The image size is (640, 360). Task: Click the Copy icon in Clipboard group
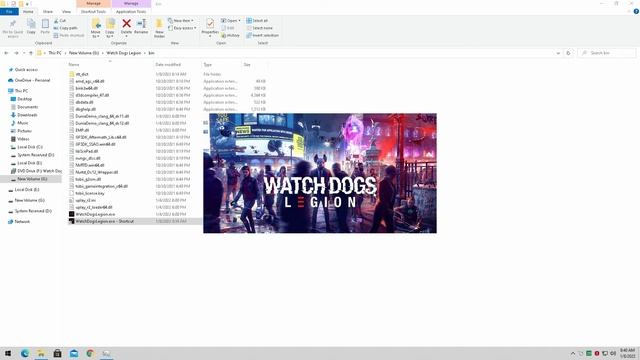pyautogui.click(x=31, y=24)
